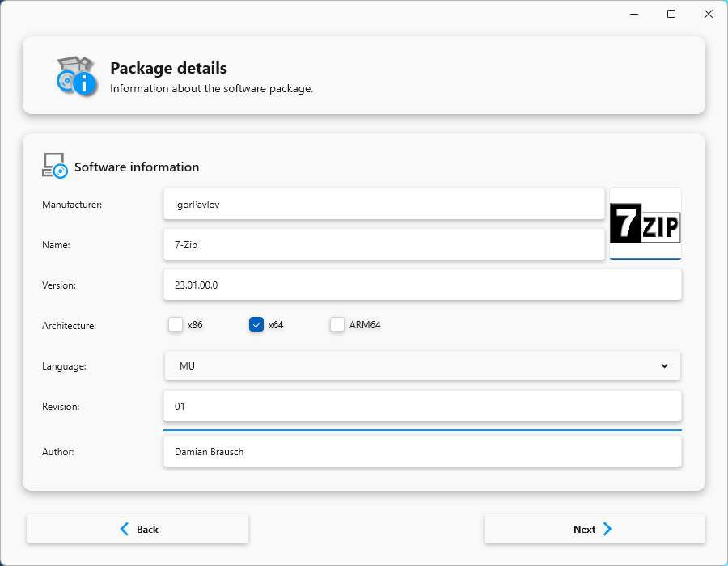Click the 'Information about the software package.' subtitle

point(212,89)
